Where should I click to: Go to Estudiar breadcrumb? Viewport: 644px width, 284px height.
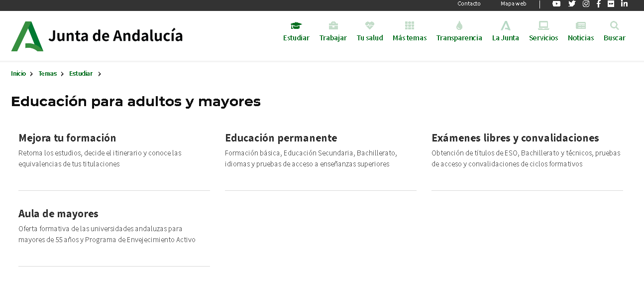(81, 74)
